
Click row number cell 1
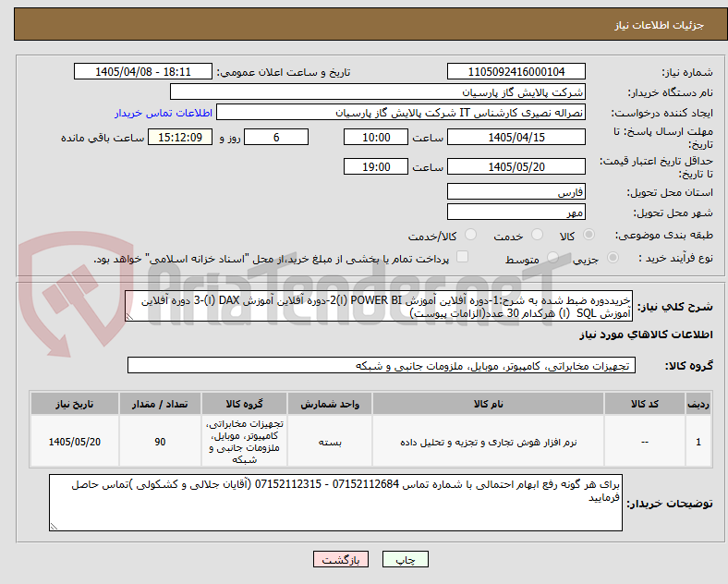(x=698, y=442)
